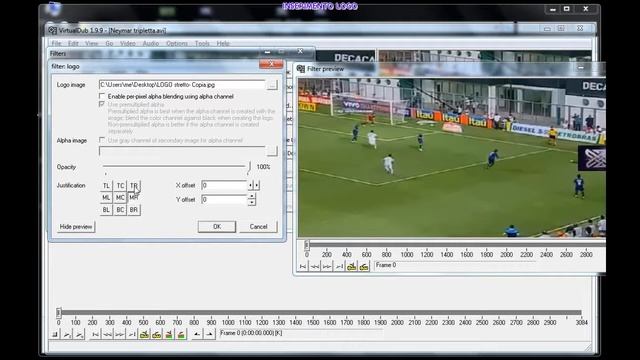Select BL bottom-left justification
640x360 pixels.
(106, 210)
